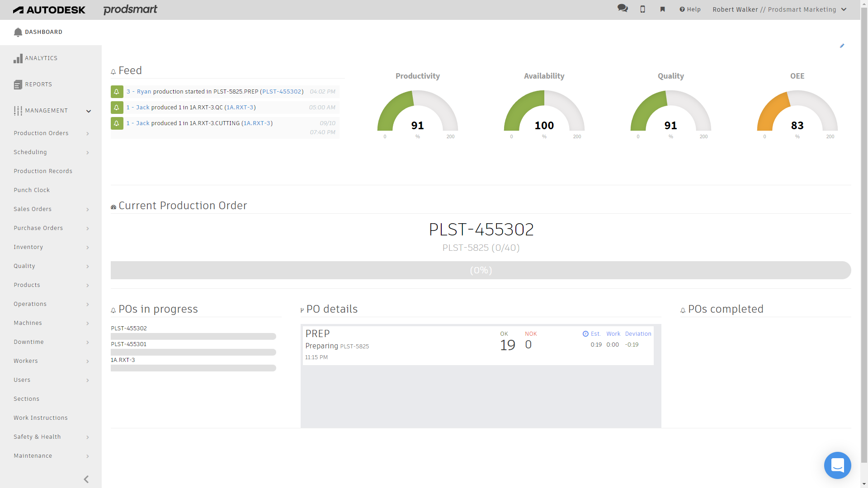Select the bookmark icon in the top bar
This screenshot has width=868, height=488.
662,9
